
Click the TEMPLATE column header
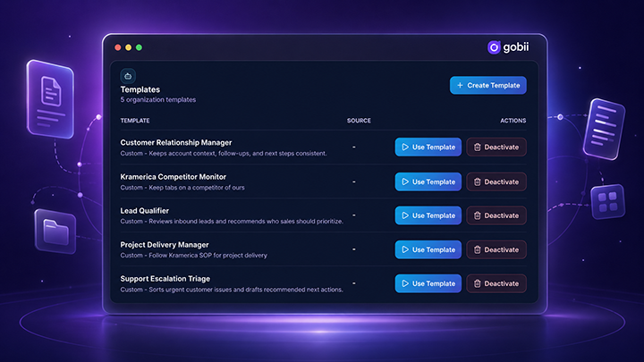[x=135, y=121]
